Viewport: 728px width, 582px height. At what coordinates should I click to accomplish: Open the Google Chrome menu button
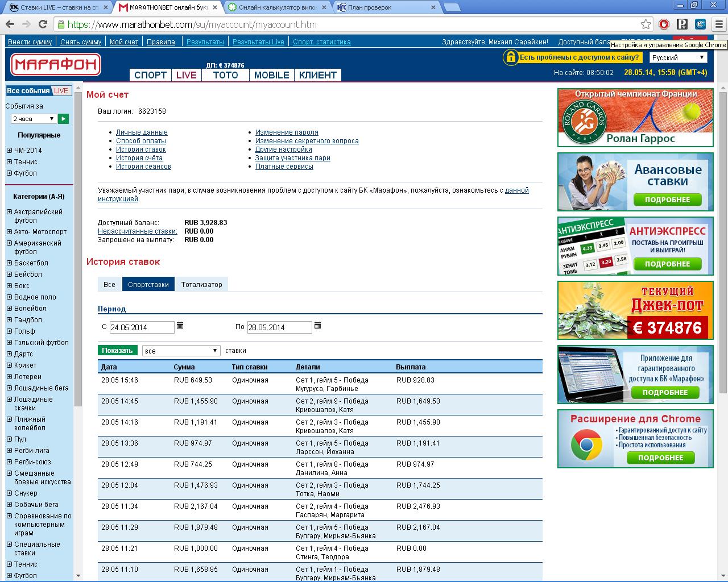click(719, 24)
